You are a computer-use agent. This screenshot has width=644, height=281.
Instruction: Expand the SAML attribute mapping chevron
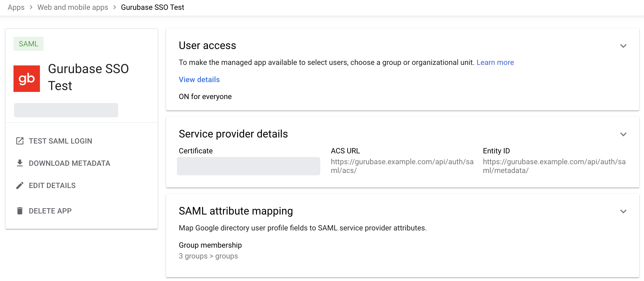point(623,211)
